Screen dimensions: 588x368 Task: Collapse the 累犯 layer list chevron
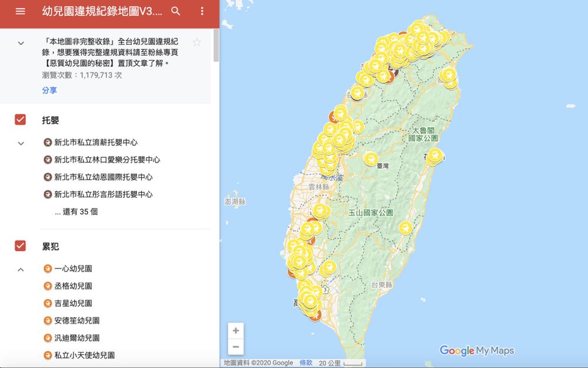[21, 270]
